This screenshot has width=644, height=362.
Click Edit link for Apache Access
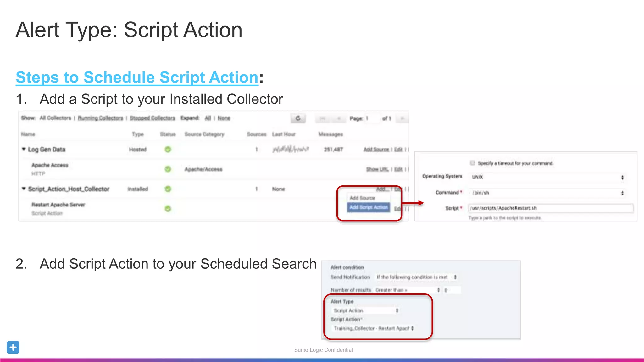(x=398, y=169)
